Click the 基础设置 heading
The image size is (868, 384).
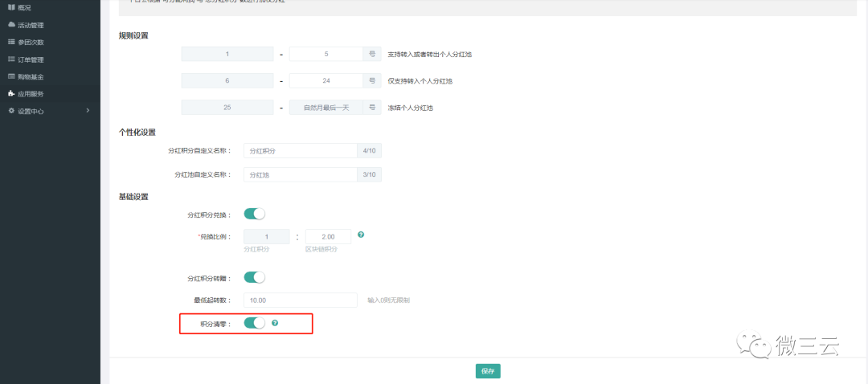coord(133,197)
